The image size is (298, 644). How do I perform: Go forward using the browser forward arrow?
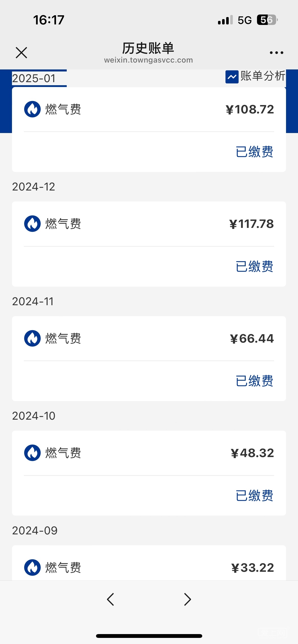click(187, 599)
